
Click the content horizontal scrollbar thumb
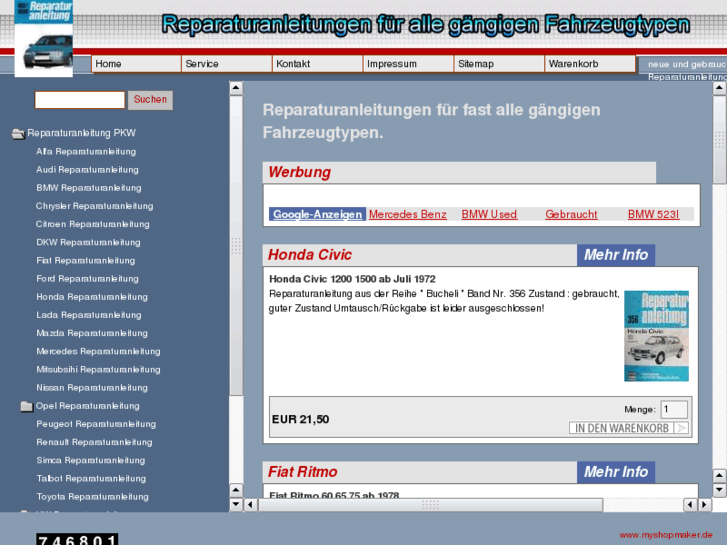[x=430, y=505]
